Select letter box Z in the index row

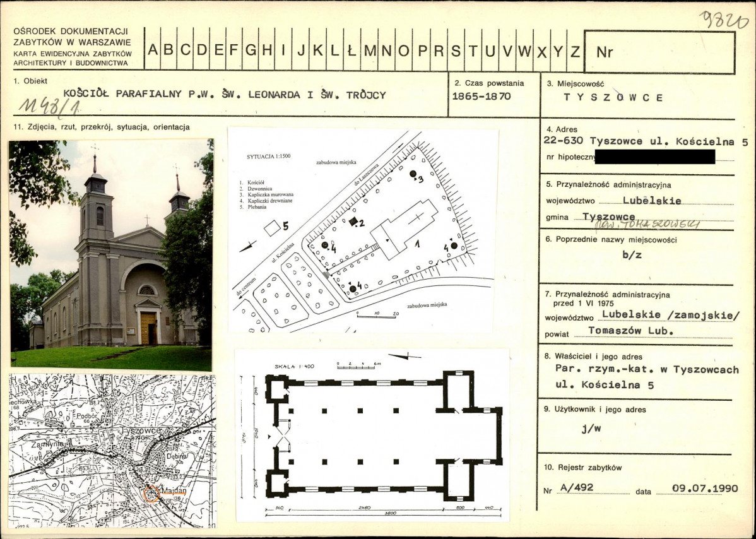pyautogui.click(x=574, y=51)
